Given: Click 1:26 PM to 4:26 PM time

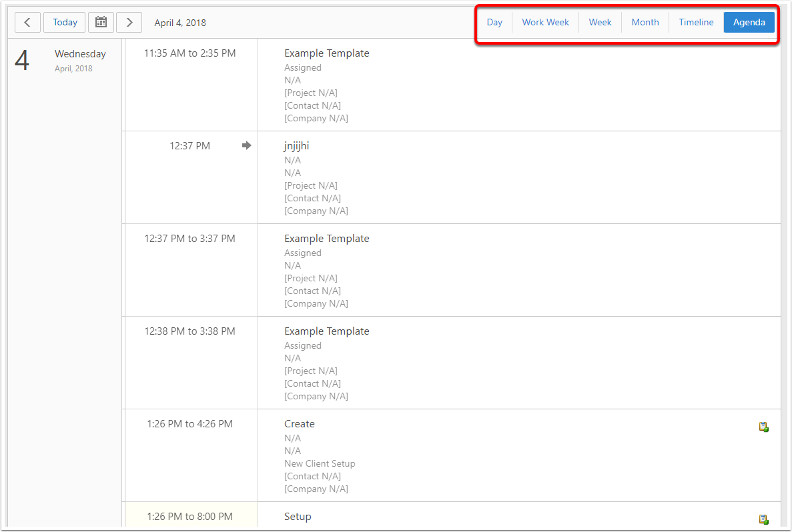Looking at the screenshot, I should click(x=190, y=424).
